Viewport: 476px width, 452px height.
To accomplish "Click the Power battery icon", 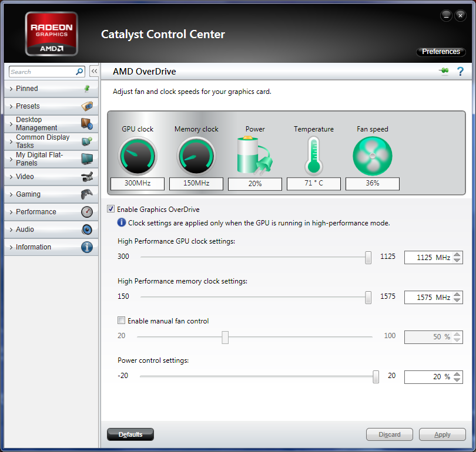I will pos(254,156).
